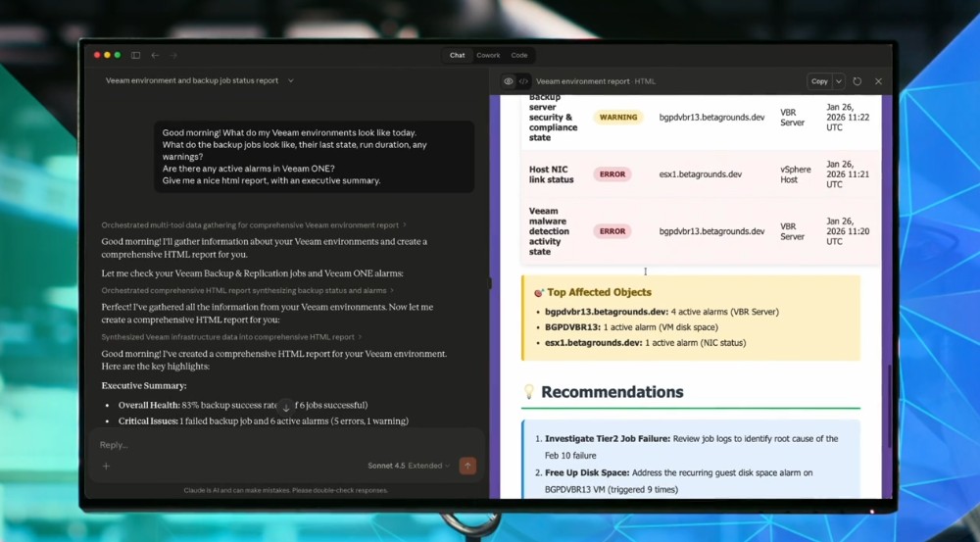Toggle the sidebar panel icon

[136, 55]
